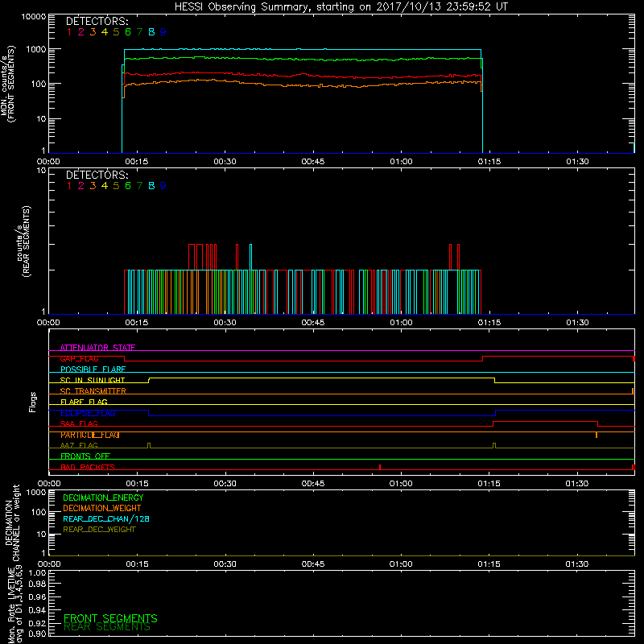Click the REAR_DEC_CHAN/128 legend entry
This screenshot has height=644, width=644.
(x=106, y=519)
